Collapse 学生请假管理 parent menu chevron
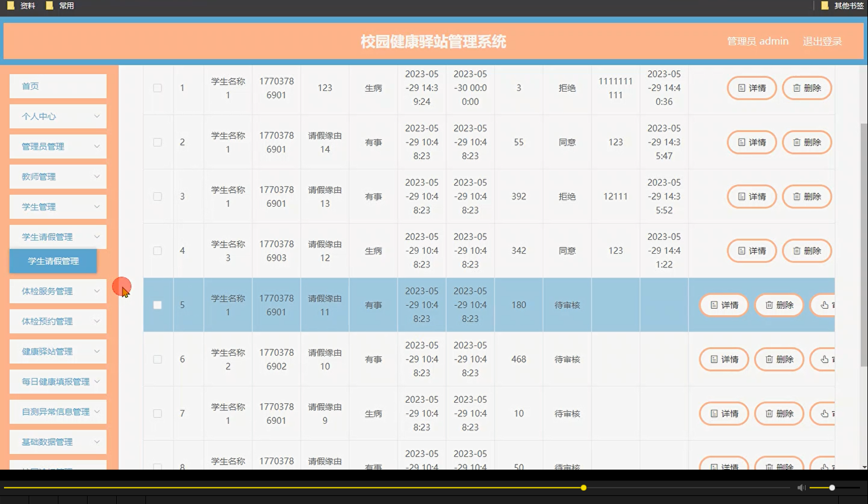This screenshot has height=504, width=868. (x=97, y=237)
